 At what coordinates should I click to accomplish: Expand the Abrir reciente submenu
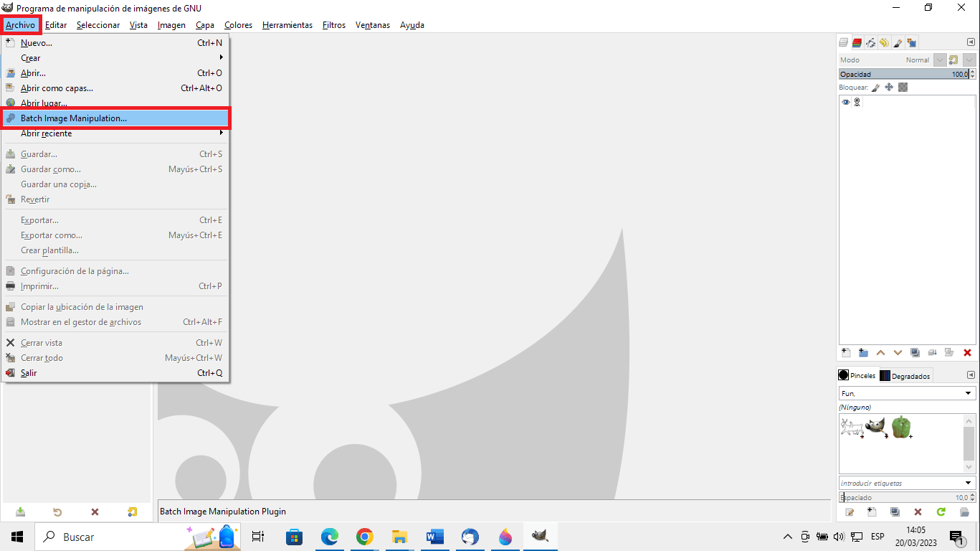click(x=115, y=133)
